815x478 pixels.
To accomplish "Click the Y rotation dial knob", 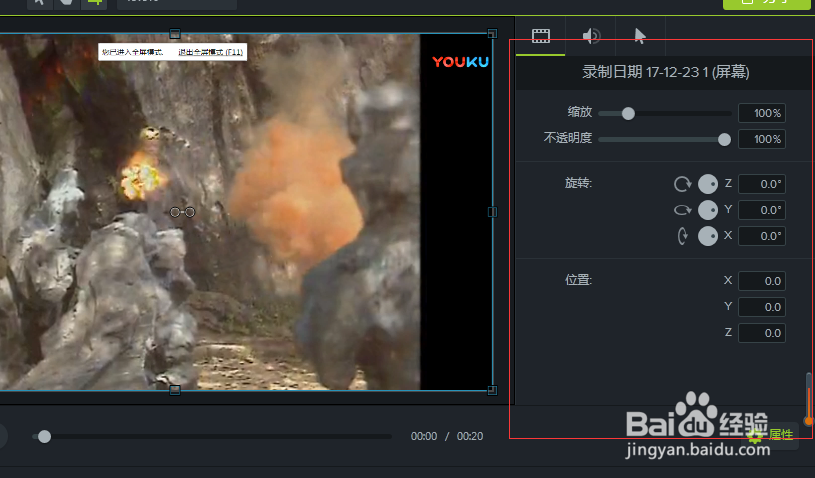I will tap(707, 210).
